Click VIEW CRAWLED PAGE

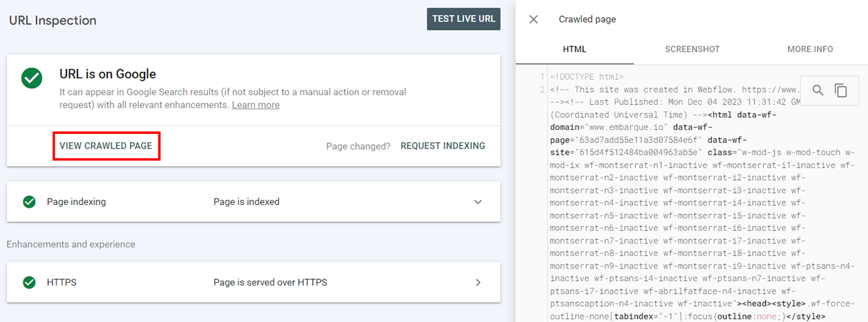point(106,146)
